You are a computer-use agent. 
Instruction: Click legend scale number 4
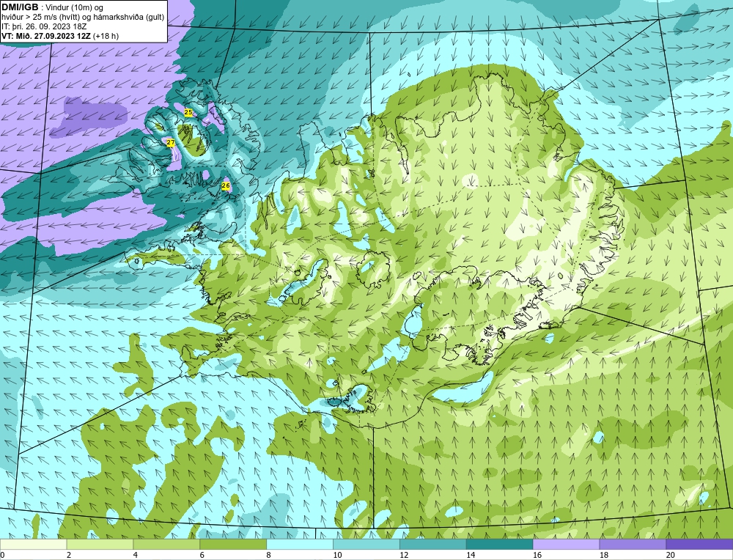click(136, 555)
